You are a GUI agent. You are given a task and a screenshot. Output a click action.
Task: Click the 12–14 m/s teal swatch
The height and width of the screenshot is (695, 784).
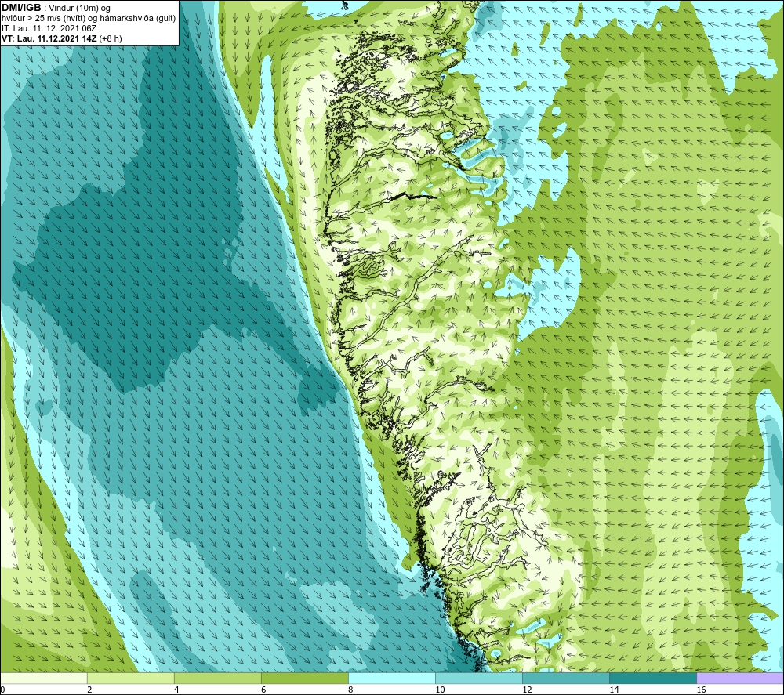coord(566,679)
